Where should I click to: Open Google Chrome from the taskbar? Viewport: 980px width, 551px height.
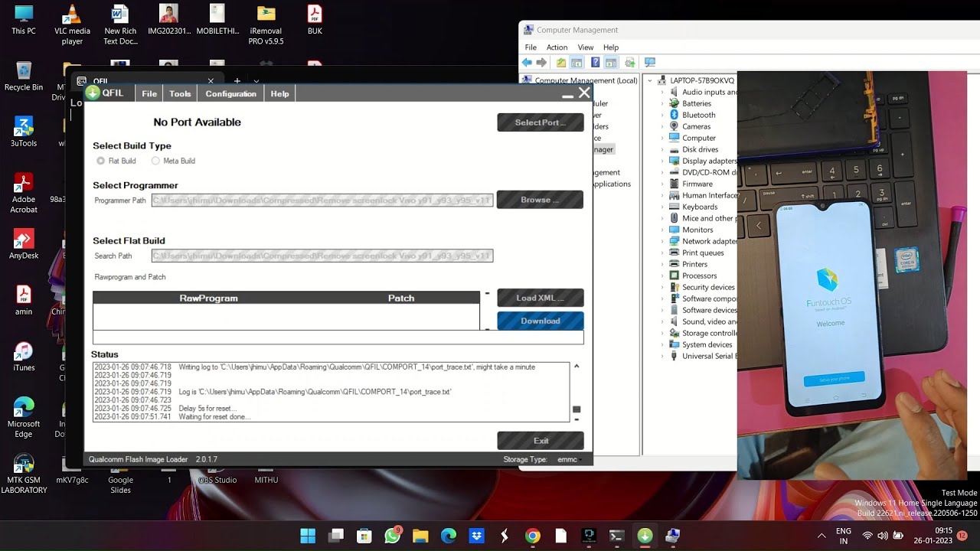pyautogui.click(x=533, y=536)
